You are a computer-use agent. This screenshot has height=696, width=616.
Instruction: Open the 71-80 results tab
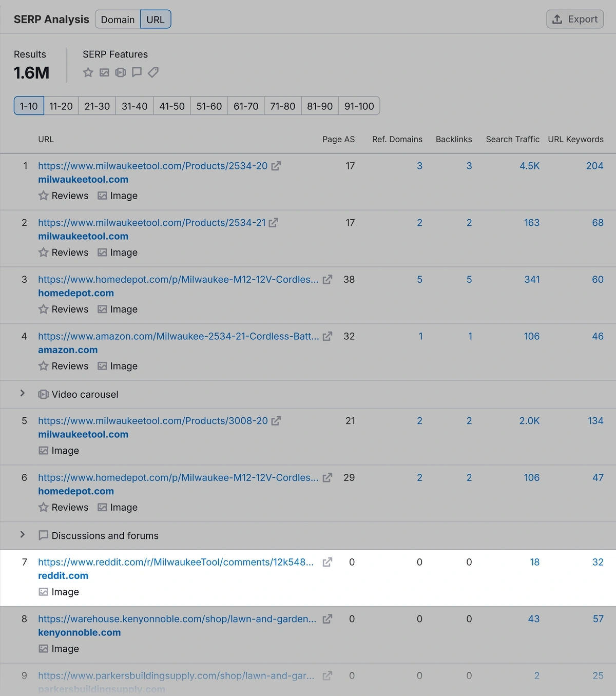(283, 106)
